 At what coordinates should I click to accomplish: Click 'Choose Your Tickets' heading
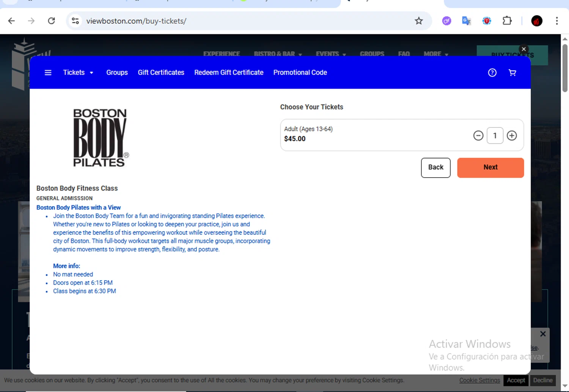click(312, 107)
